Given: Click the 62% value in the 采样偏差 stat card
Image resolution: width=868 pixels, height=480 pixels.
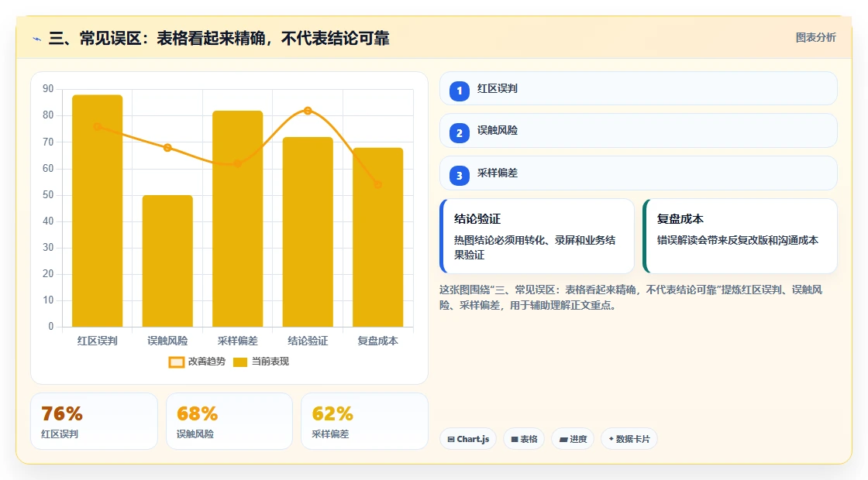Looking at the screenshot, I should click(x=332, y=413).
